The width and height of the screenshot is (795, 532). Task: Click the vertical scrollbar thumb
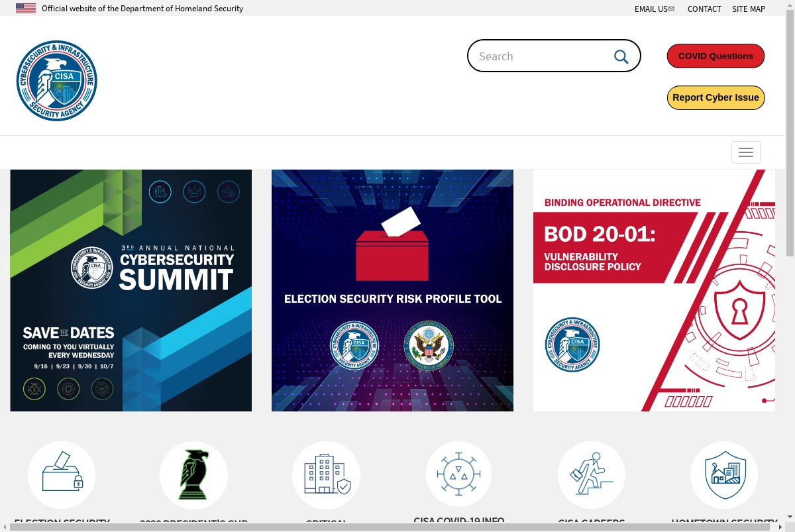pyautogui.click(x=790, y=133)
